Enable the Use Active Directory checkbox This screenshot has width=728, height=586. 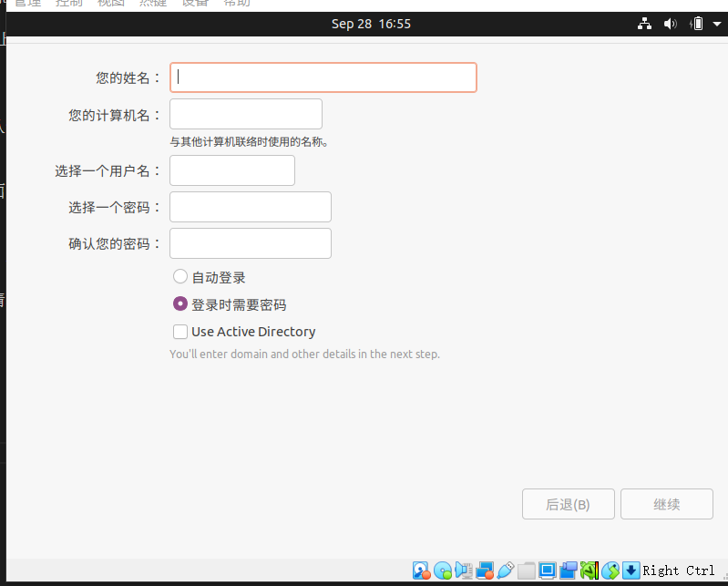click(180, 332)
